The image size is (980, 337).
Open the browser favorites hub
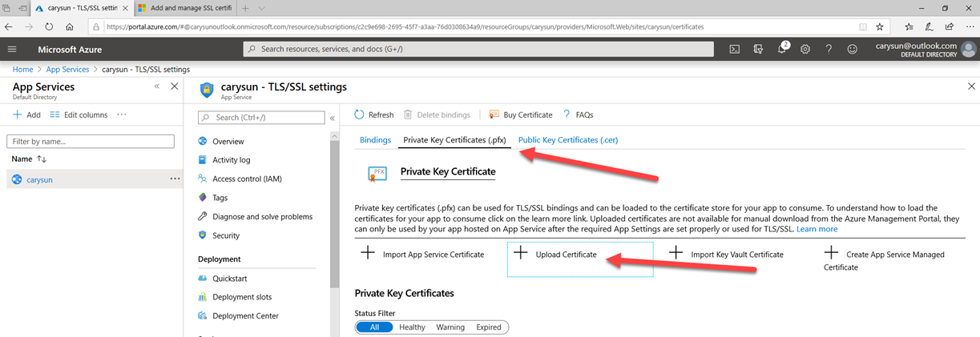tap(908, 26)
